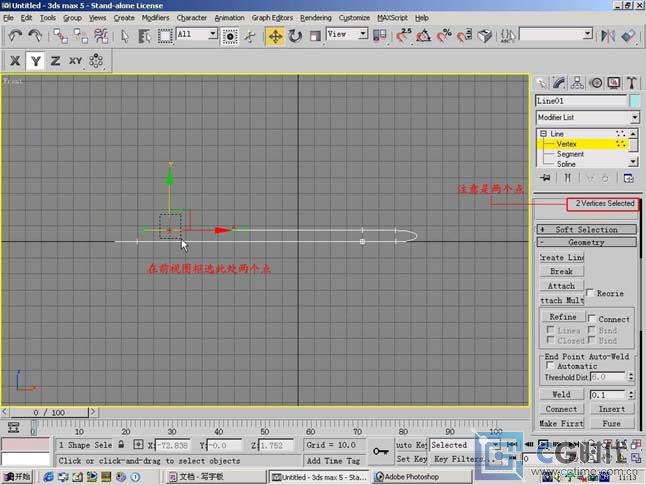Select the Bind to Space Warp tool

pos(101,36)
